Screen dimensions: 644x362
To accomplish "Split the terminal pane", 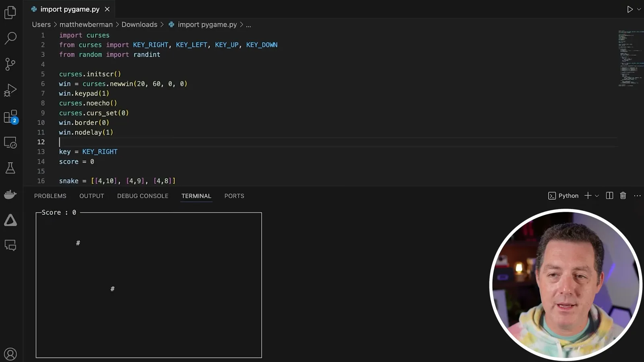I will click(609, 195).
